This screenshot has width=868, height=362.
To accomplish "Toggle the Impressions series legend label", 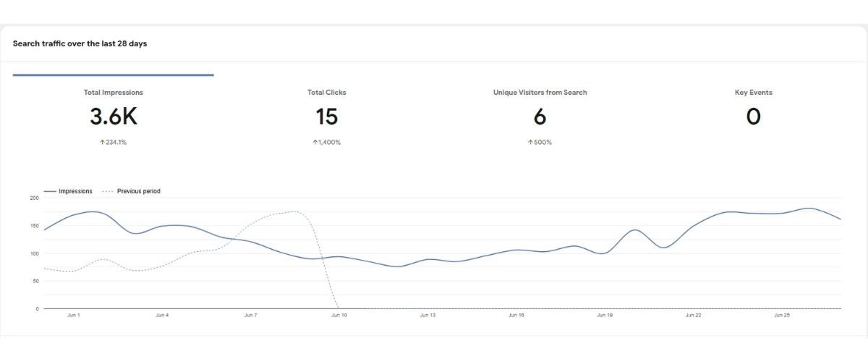I will (x=75, y=192).
